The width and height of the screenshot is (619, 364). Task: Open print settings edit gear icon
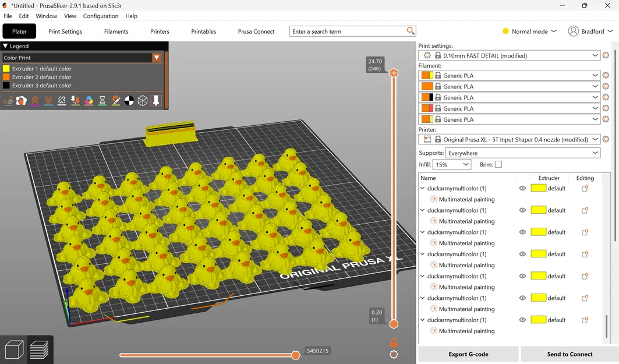606,55
